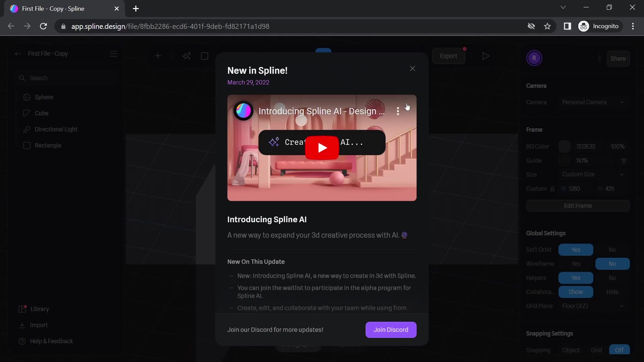Click the Play preview button in toolbar
This screenshot has width=644, height=362.
click(x=485, y=56)
